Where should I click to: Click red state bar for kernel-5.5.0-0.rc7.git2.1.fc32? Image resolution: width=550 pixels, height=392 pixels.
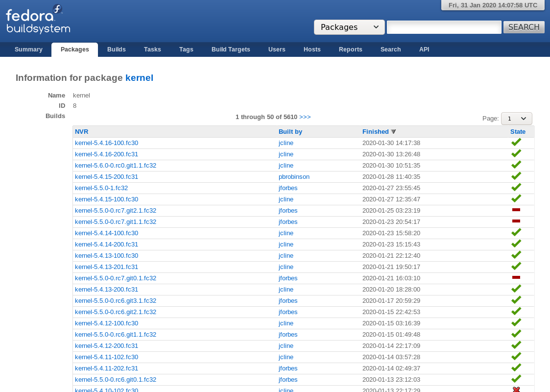pos(516,210)
